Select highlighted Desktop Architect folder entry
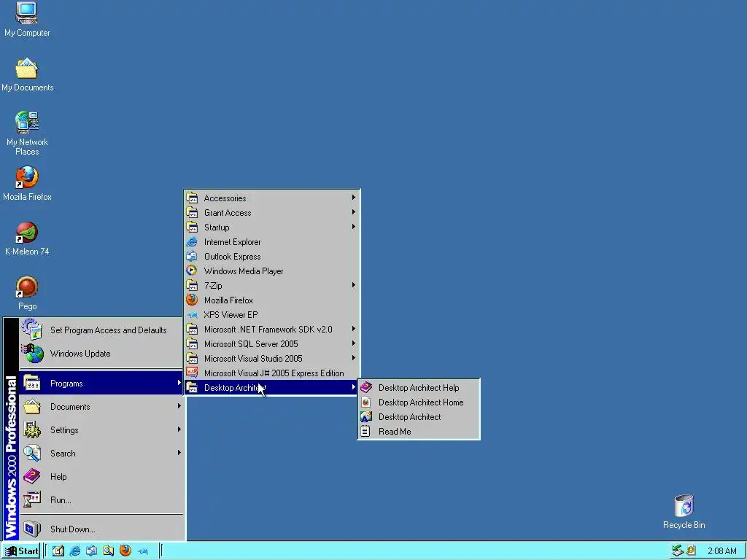The width and height of the screenshot is (747, 560). pyautogui.click(x=271, y=388)
